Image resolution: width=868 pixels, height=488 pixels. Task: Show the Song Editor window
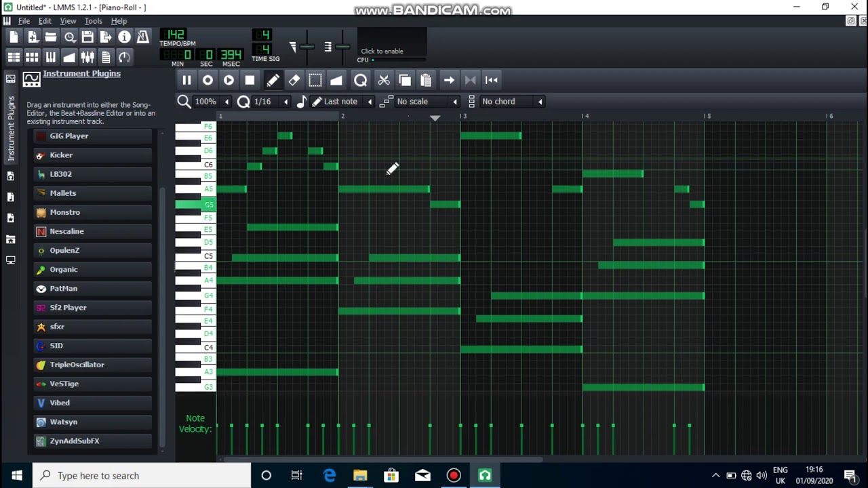(x=14, y=57)
